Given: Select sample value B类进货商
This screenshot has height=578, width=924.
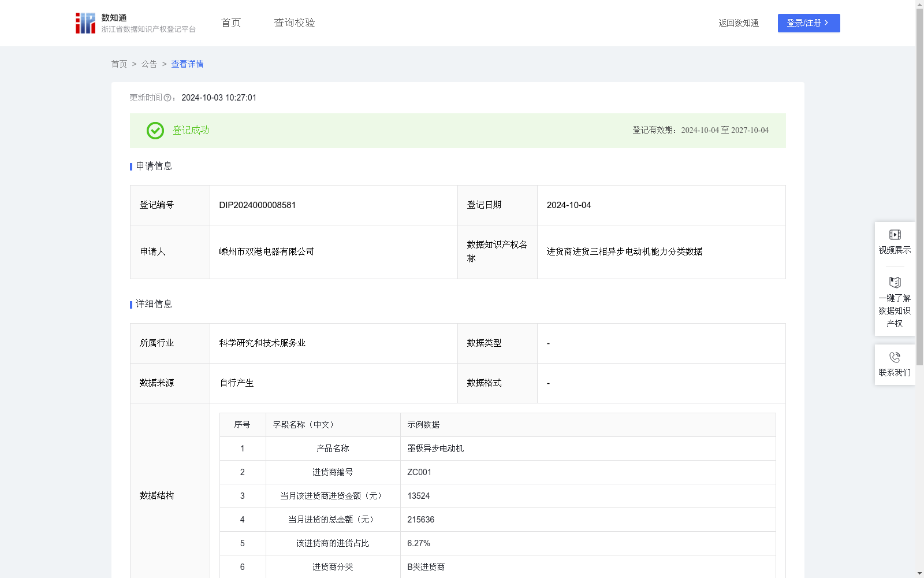Looking at the screenshot, I should coord(426,567).
